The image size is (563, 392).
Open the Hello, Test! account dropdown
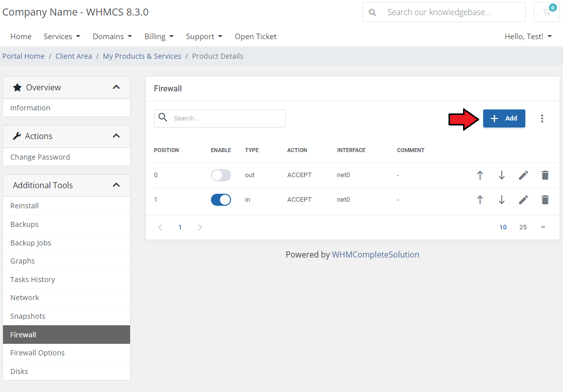(528, 37)
